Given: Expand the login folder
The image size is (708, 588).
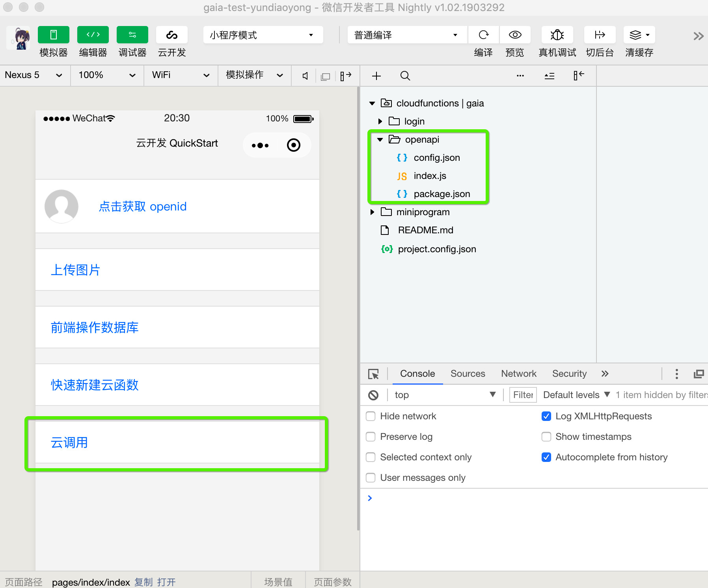Looking at the screenshot, I should [380, 121].
